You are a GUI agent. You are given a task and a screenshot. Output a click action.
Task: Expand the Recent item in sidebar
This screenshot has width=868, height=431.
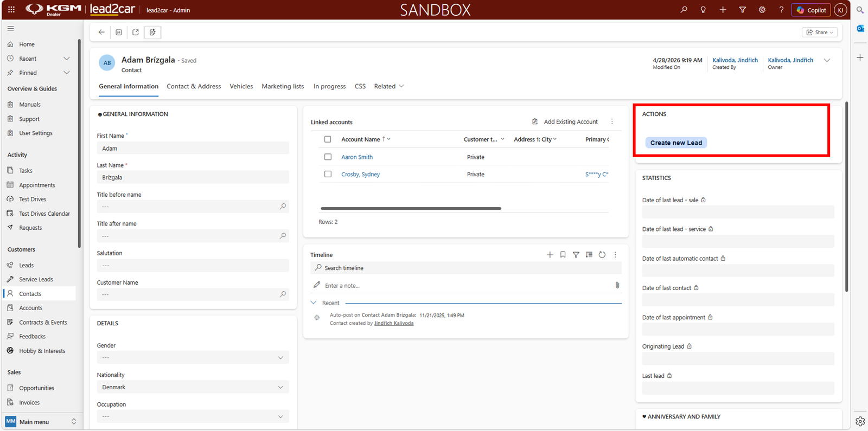(67, 59)
